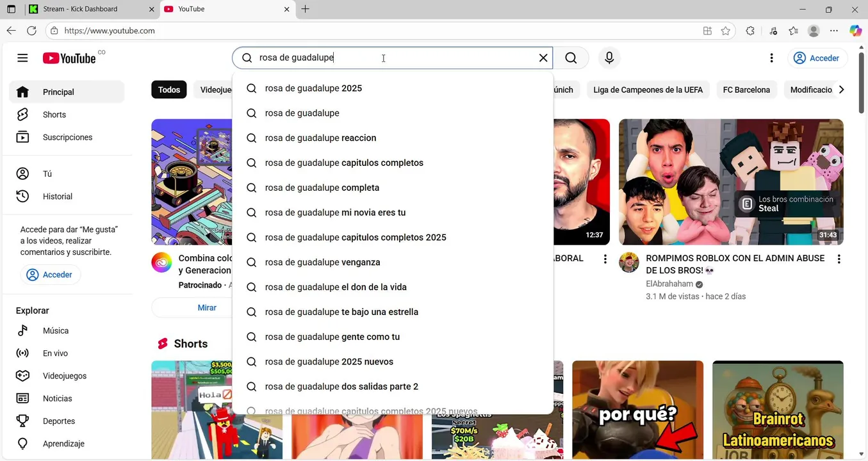Open ElAbrahaham channel name link
This screenshot has height=461, width=868.
click(669, 284)
